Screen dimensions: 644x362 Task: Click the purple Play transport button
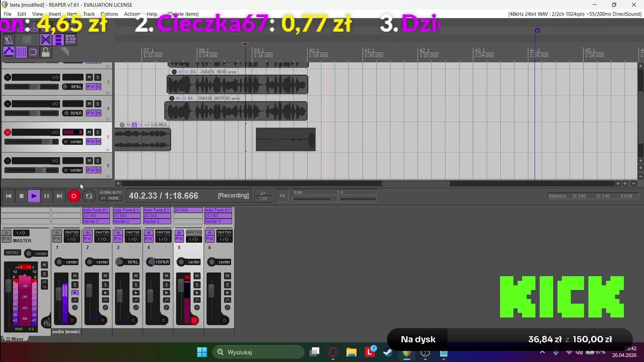34,196
